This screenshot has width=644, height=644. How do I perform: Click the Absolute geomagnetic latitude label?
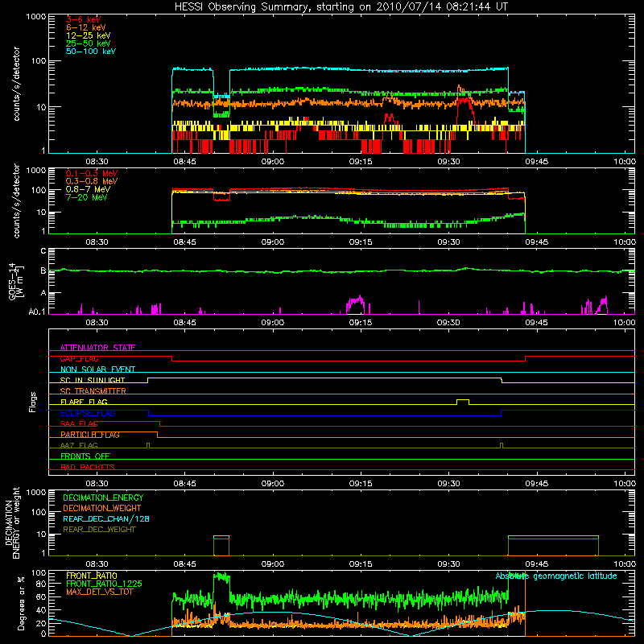(556, 576)
